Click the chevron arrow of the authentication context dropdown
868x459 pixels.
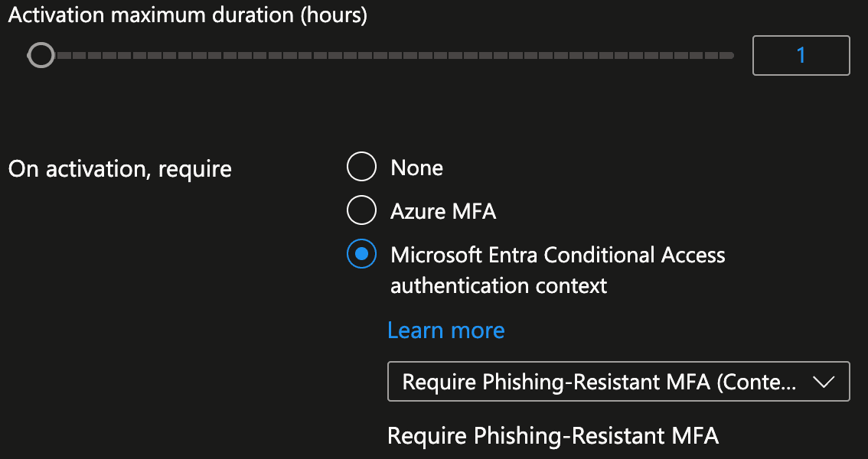pos(824,382)
